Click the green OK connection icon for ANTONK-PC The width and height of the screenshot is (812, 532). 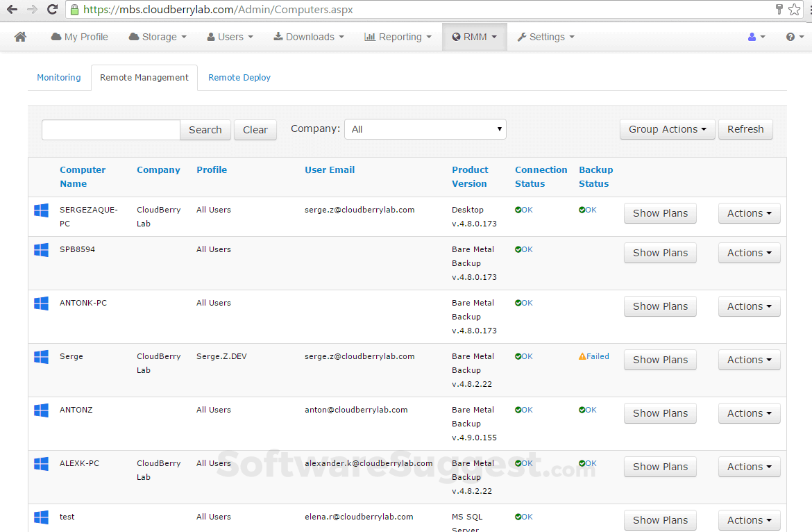pyautogui.click(x=519, y=303)
